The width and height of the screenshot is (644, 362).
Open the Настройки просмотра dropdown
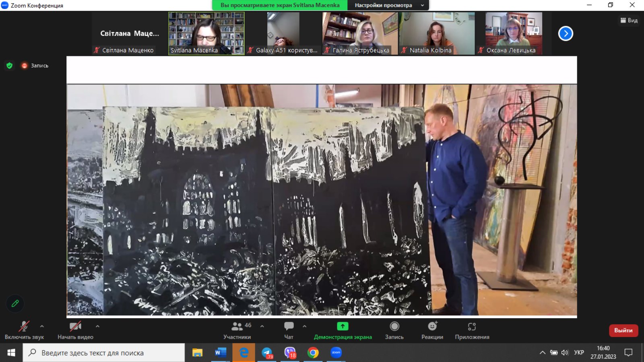click(x=388, y=5)
